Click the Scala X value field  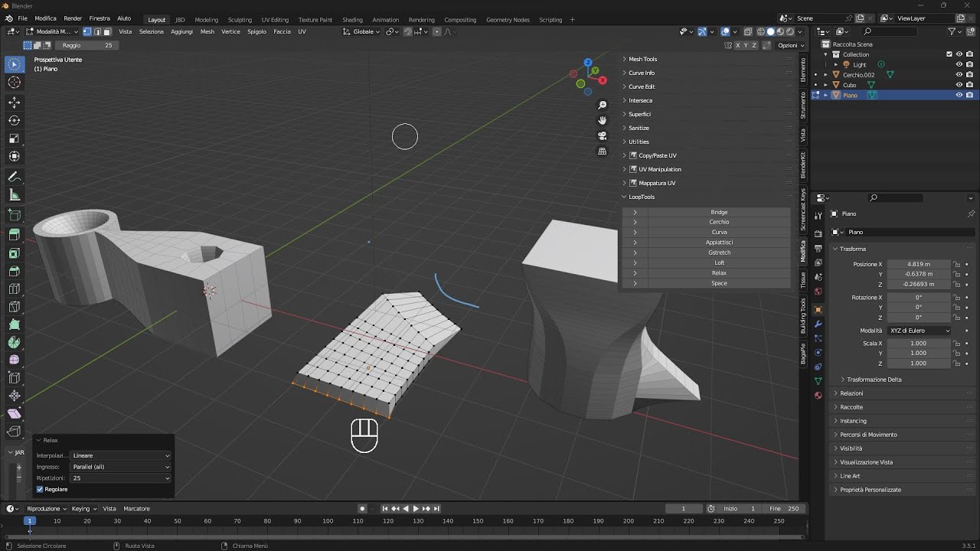tap(919, 344)
